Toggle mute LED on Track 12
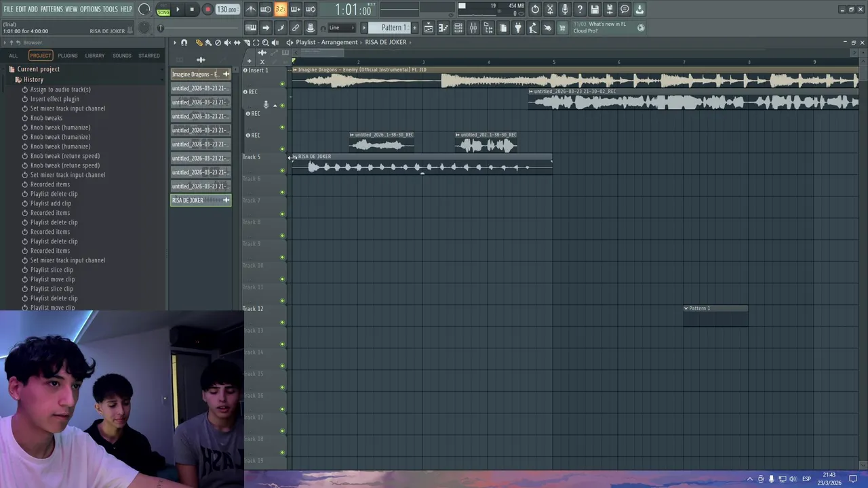The height and width of the screenshot is (488, 868). pyautogui.click(x=283, y=322)
